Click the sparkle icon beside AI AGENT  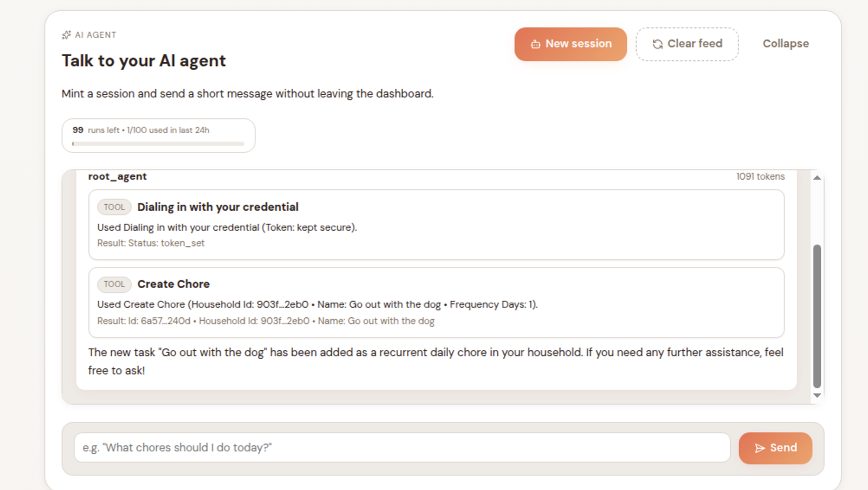[x=66, y=35]
